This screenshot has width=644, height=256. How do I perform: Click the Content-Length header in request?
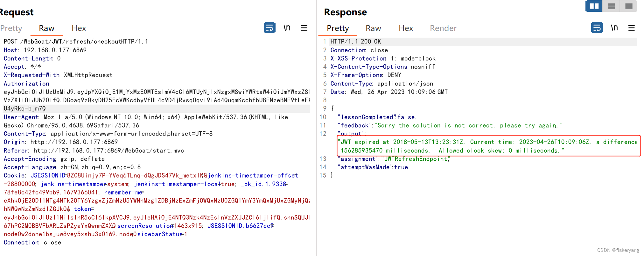pyautogui.click(x=32, y=58)
